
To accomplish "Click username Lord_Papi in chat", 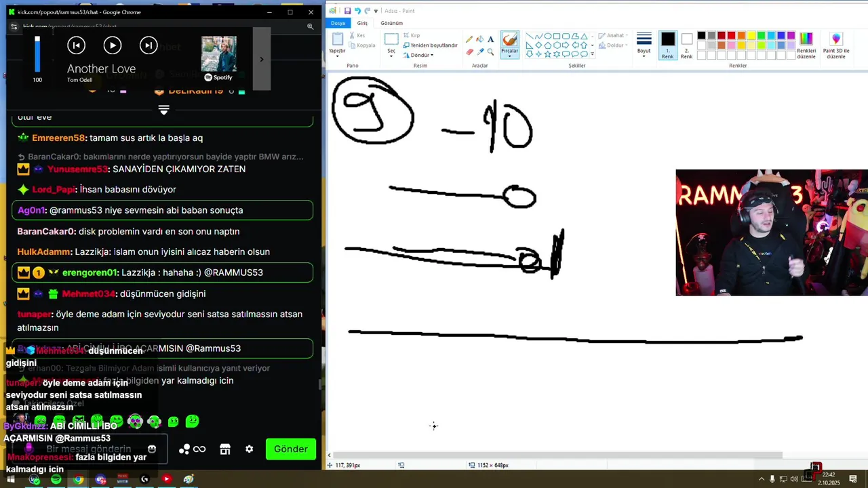I will tap(54, 189).
